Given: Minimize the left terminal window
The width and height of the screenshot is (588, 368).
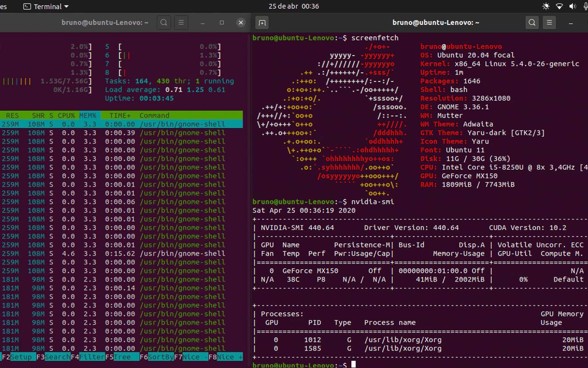Looking at the screenshot, I should point(203,23).
